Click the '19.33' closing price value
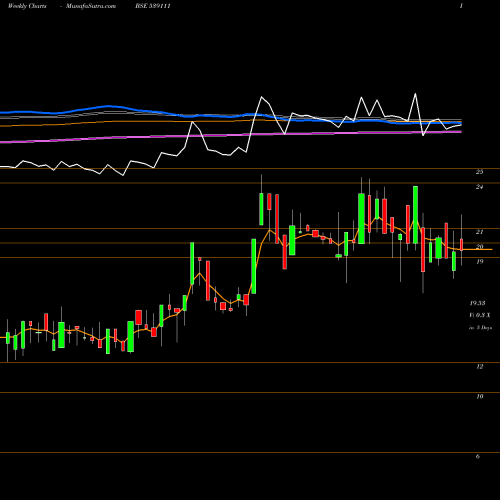The width and height of the screenshot is (500, 500). tap(477, 303)
